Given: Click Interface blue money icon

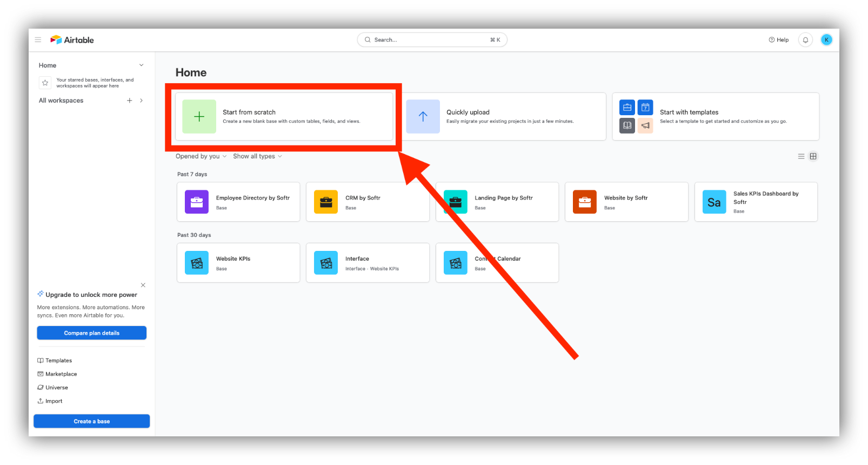Looking at the screenshot, I should [326, 263].
